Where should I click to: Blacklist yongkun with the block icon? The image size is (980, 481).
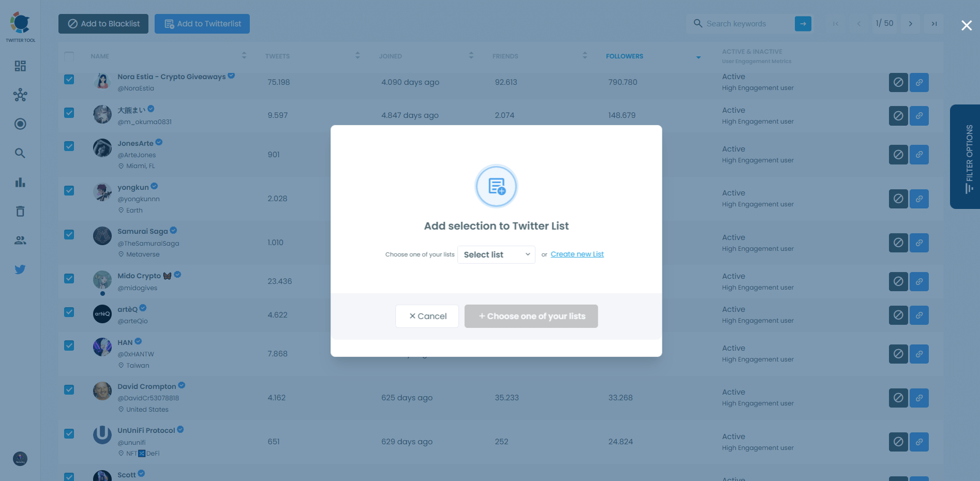pyautogui.click(x=898, y=199)
